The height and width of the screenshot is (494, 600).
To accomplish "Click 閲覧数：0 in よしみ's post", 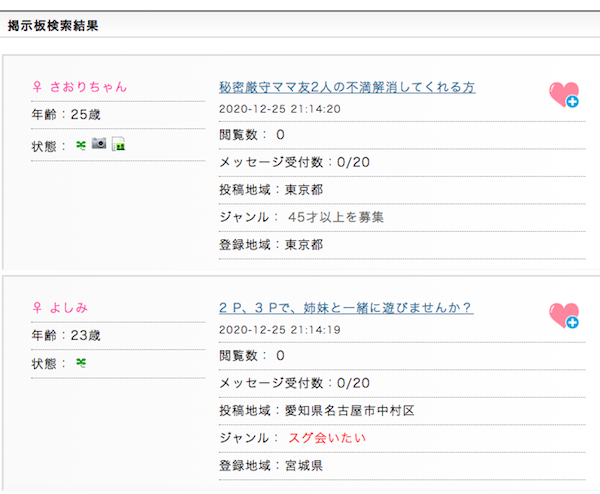I will coord(252,355).
